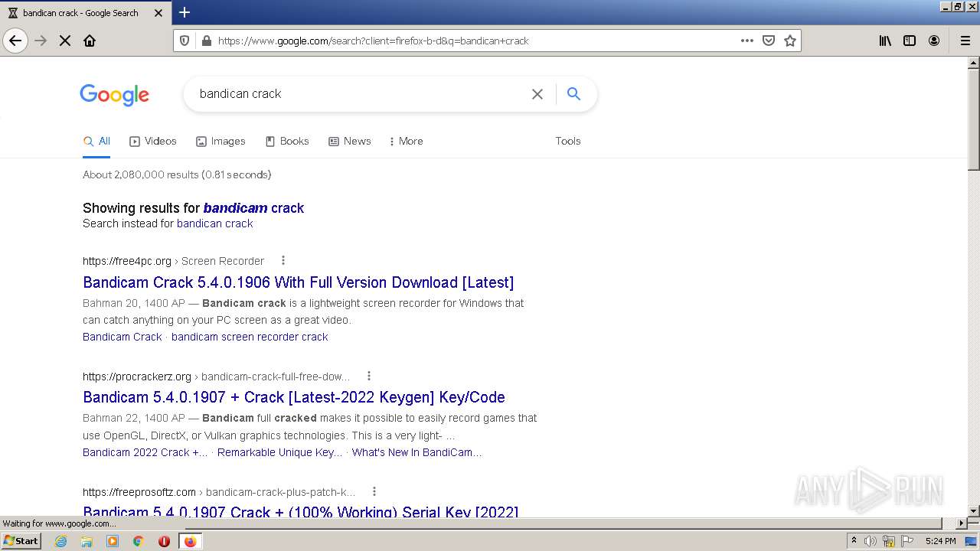The image size is (980, 551).
Task: Click the forward navigation arrow
Action: (41, 41)
